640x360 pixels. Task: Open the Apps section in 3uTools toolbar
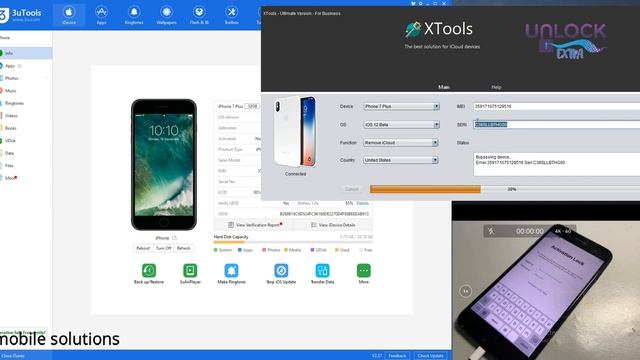(101, 15)
